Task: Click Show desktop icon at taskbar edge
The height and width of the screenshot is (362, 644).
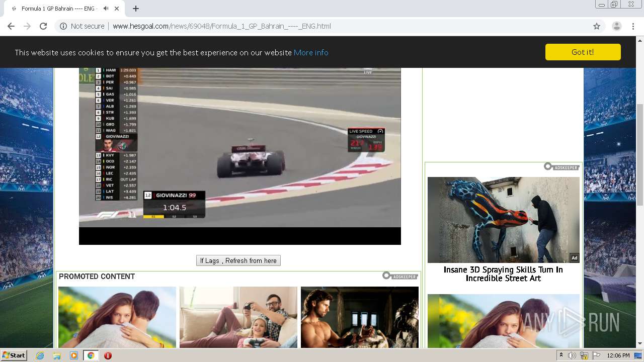Action: click(638, 355)
